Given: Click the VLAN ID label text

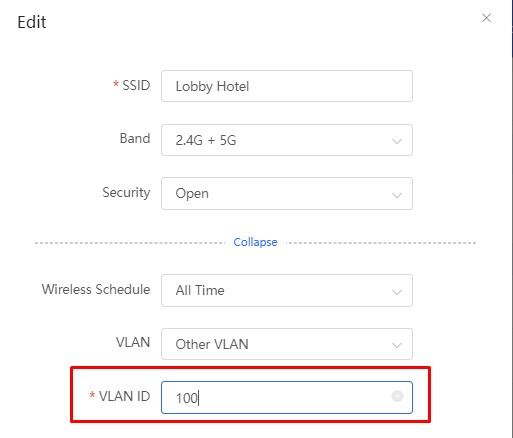Looking at the screenshot, I should 125,396.
